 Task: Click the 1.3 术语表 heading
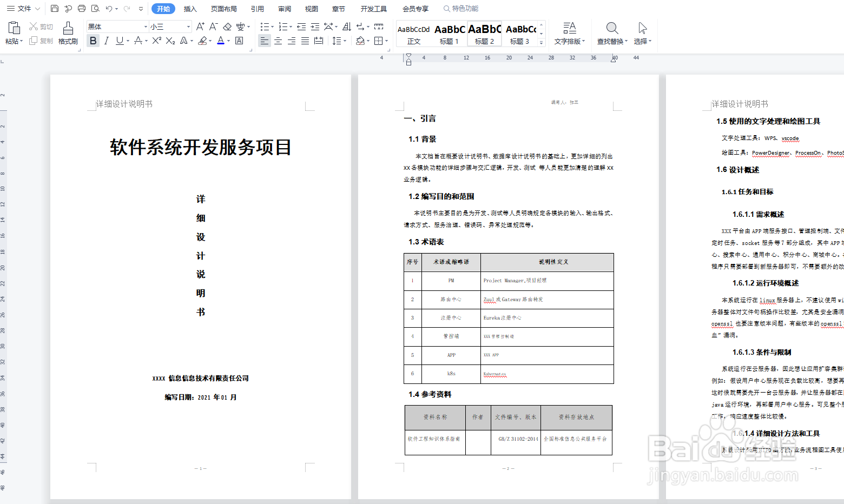426,242
